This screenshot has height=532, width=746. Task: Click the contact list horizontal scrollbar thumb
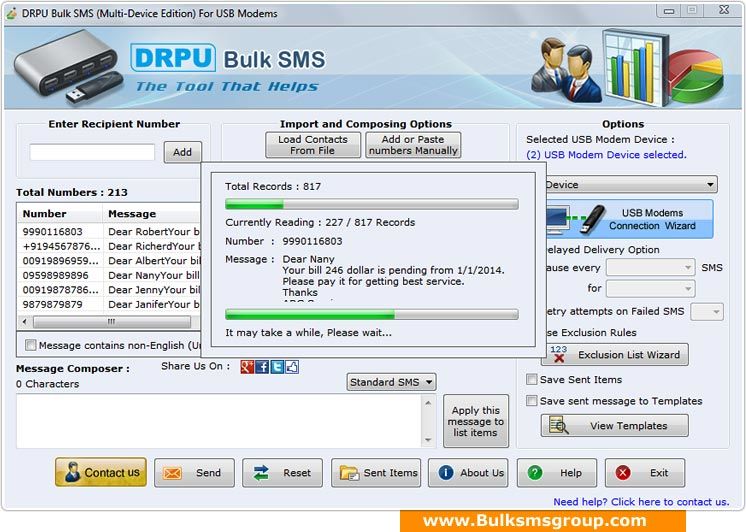112,322
